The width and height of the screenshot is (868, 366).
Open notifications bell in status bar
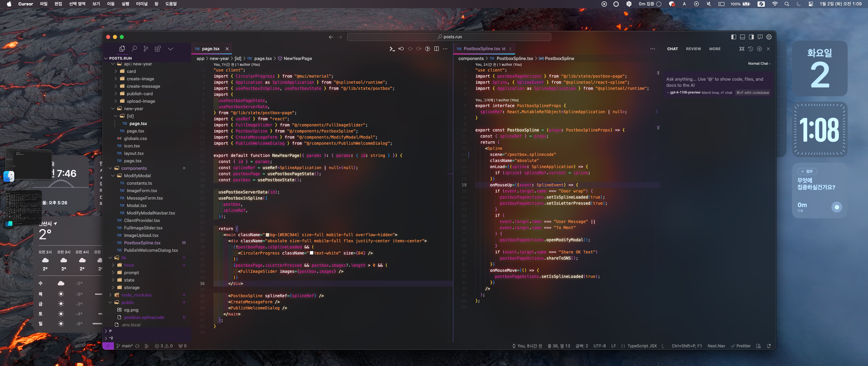[769, 346]
